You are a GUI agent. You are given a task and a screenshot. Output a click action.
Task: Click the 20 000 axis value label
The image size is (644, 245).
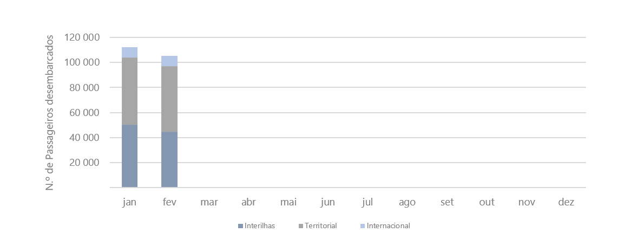coord(84,163)
